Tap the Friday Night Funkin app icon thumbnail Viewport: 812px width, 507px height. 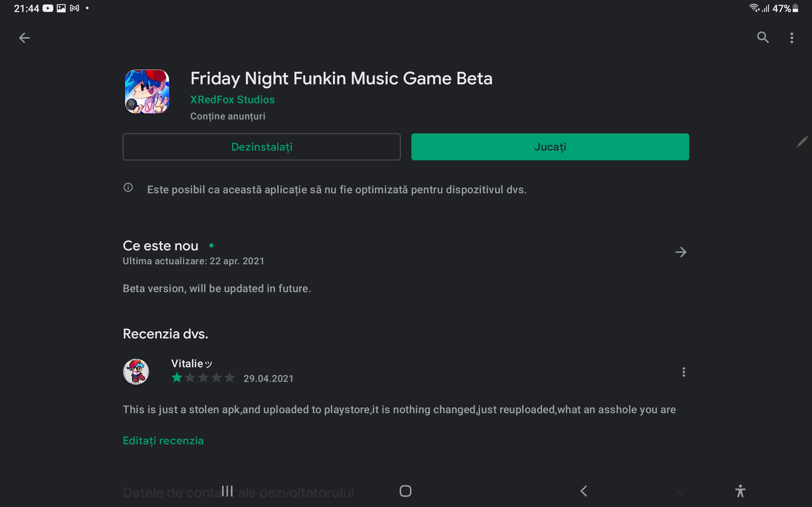click(147, 92)
